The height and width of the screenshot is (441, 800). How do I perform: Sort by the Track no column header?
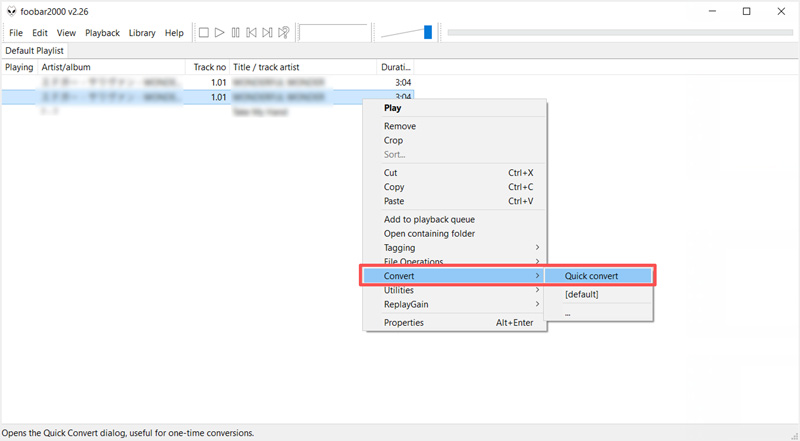[208, 67]
